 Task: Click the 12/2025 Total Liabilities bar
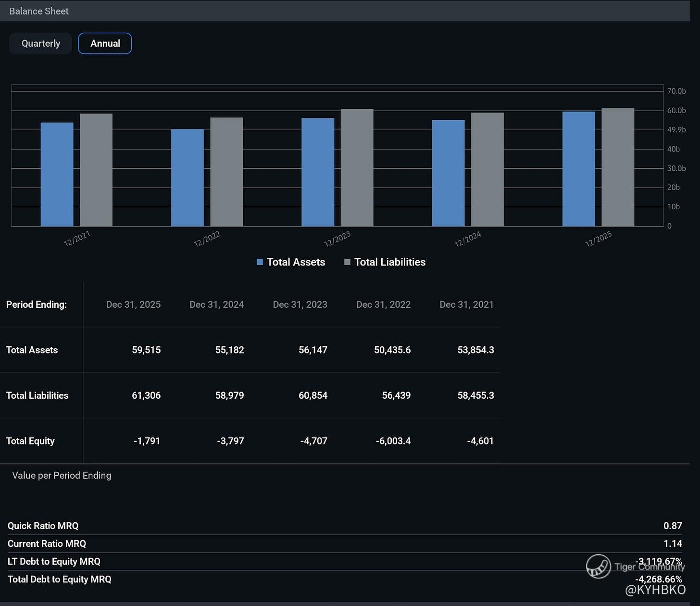click(x=618, y=167)
